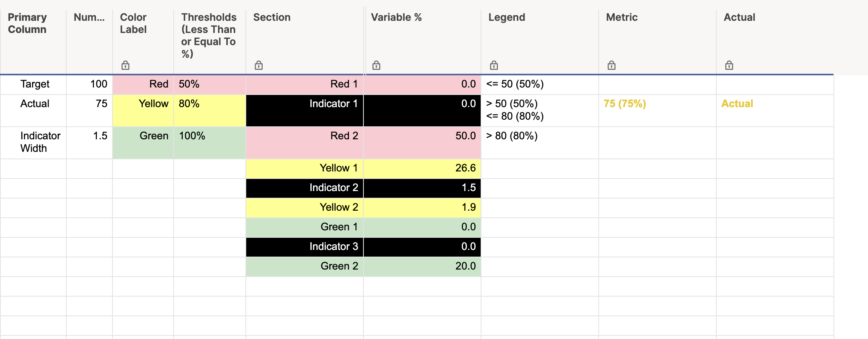Click the yellow Actual text cell
The width and height of the screenshot is (868, 339).
click(737, 104)
